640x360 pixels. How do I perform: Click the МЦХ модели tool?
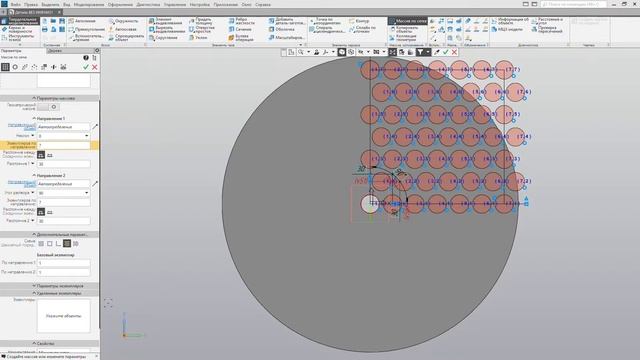click(x=507, y=29)
